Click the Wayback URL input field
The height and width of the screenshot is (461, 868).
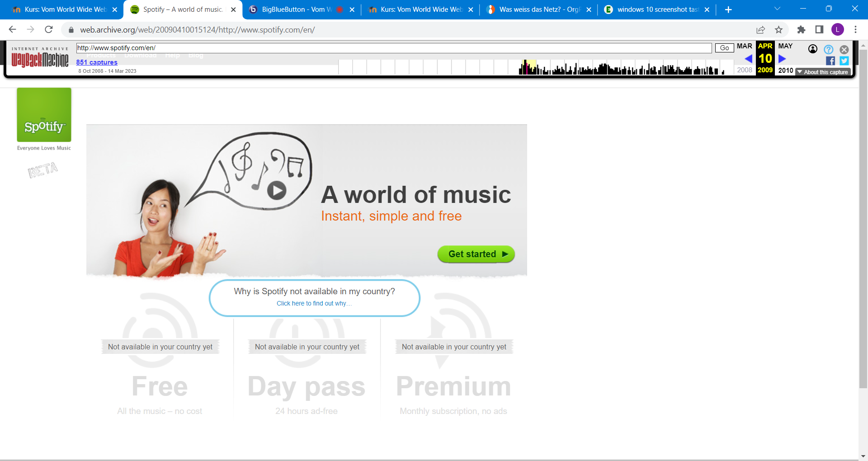tap(393, 48)
